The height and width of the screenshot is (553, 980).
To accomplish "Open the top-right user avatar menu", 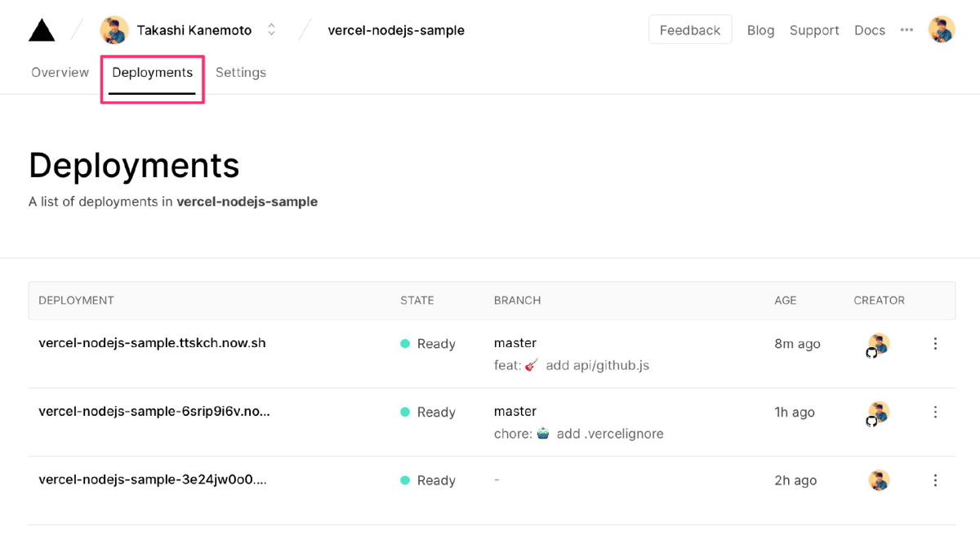I will pos(942,29).
